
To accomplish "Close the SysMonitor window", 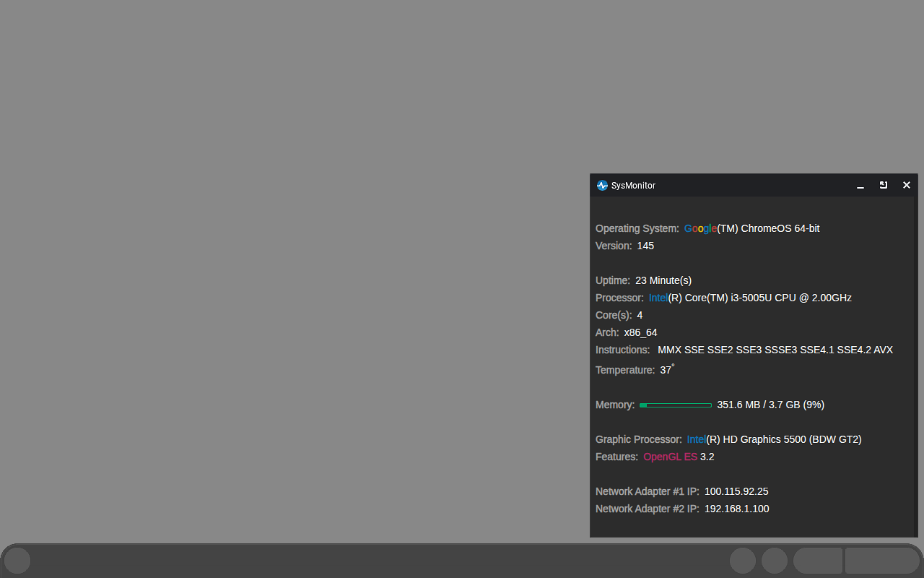I will pos(907,186).
